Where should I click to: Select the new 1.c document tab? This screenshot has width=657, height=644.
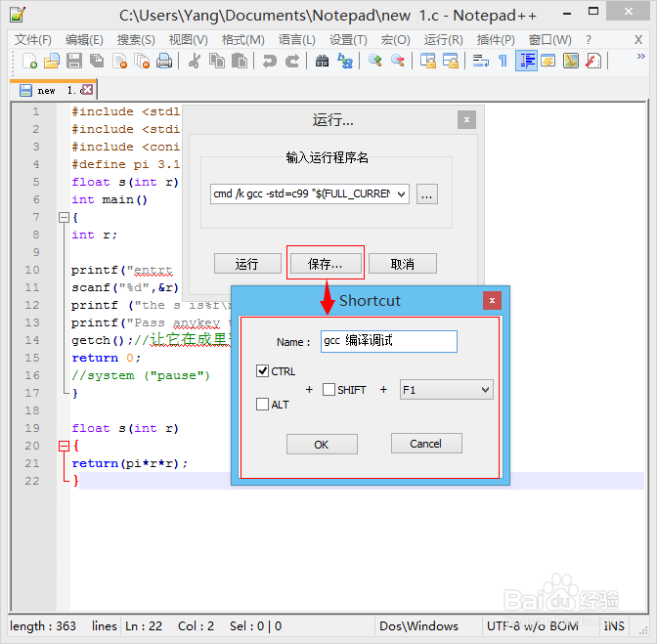(51, 90)
